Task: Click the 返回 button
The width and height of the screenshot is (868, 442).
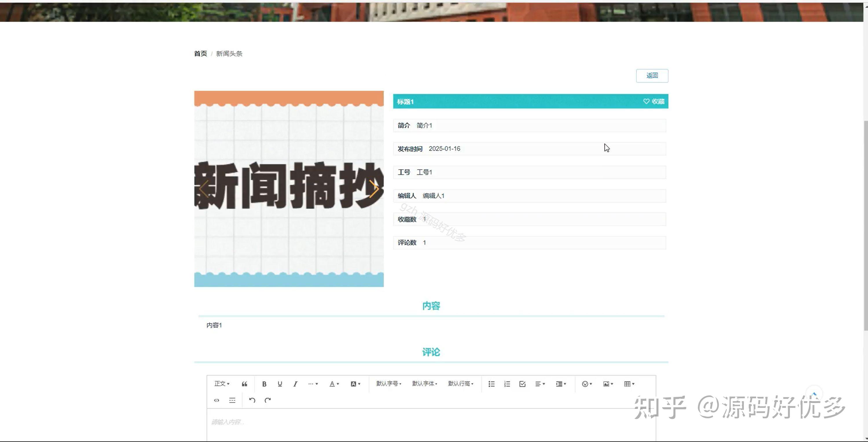Action: 652,76
